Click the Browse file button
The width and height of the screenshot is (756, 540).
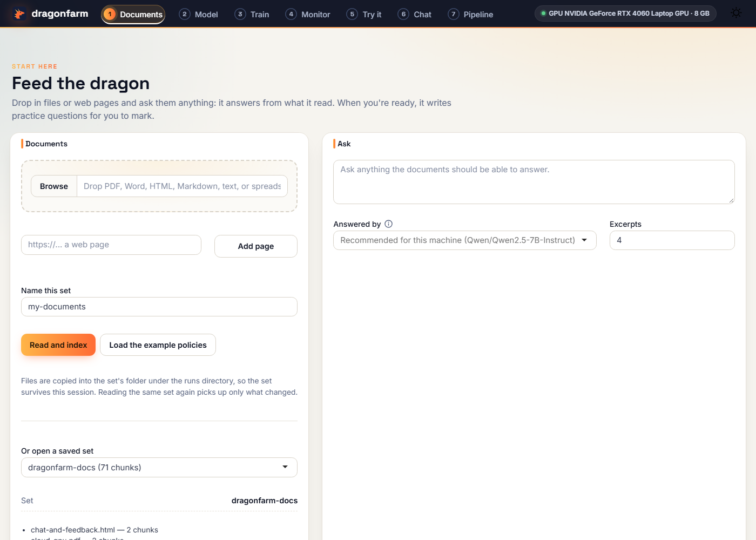click(x=54, y=186)
